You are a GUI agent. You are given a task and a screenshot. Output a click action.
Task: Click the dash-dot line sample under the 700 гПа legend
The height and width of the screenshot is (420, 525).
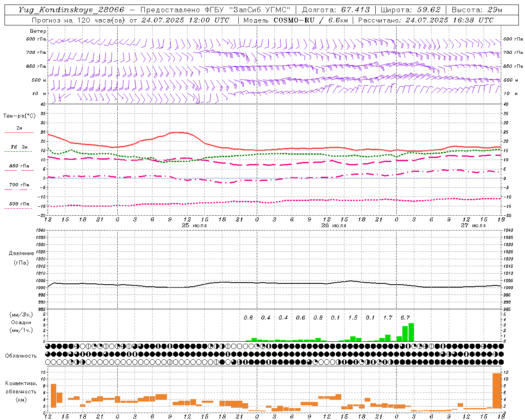18,189
